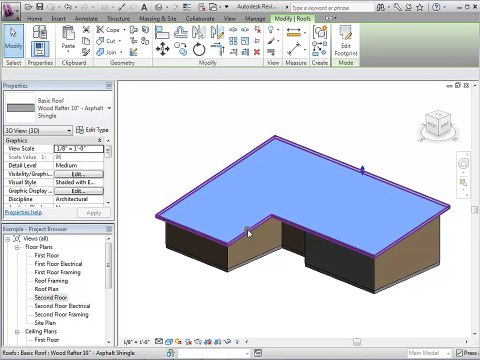480x360 pixels.
Task: Click the Save icon in quick access toolbar
Action: coord(40,7)
